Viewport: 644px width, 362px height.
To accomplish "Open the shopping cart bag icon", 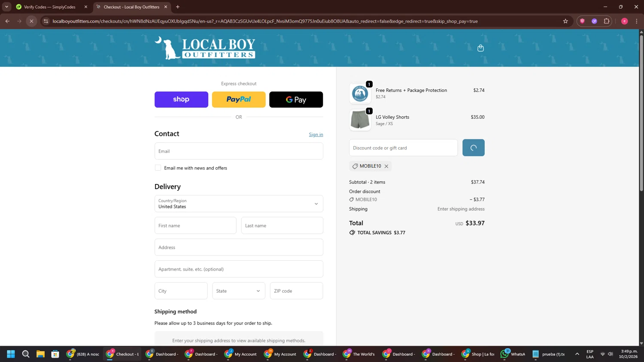I will coord(480,48).
